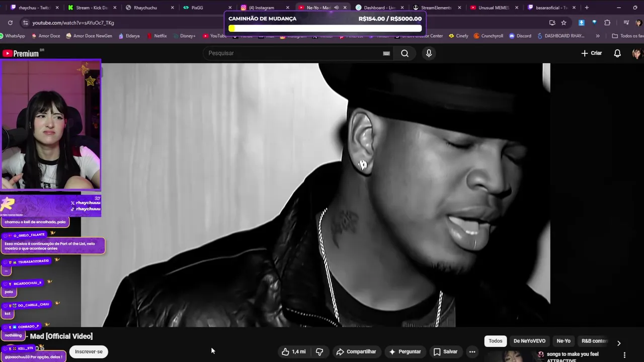Open the Criar create menu
This screenshot has height=362, width=644.
click(592, 53)
